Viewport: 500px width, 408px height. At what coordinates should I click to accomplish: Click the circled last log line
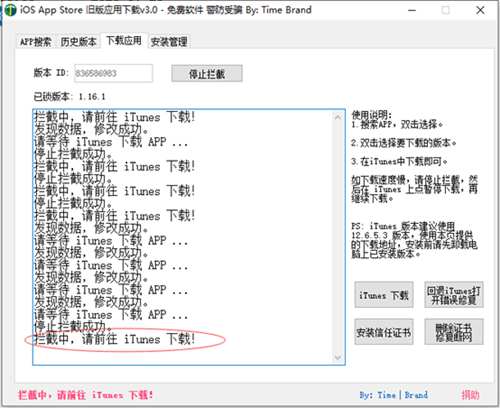(115, 339)
